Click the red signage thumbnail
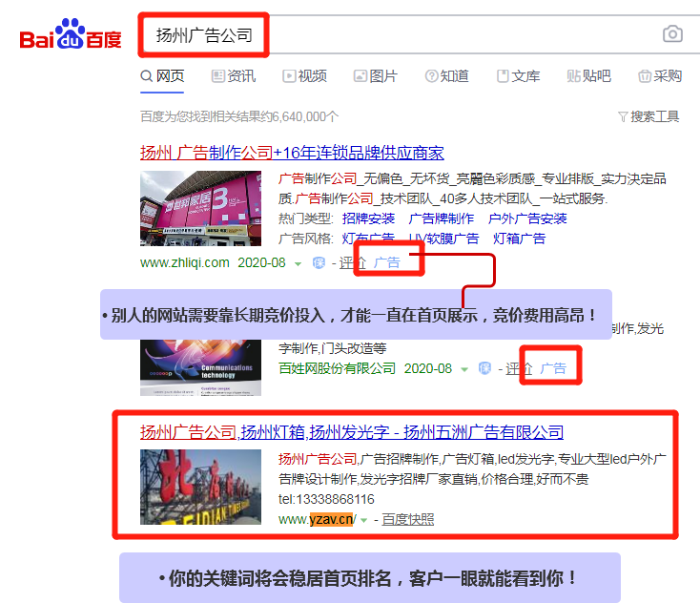Viewport: 700px width, 603px height. [200, 487]
